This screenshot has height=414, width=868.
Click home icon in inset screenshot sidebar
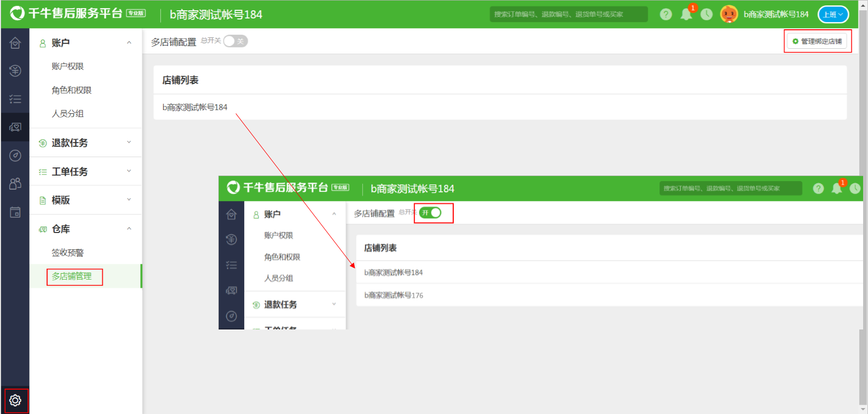[x=231, y=215]
